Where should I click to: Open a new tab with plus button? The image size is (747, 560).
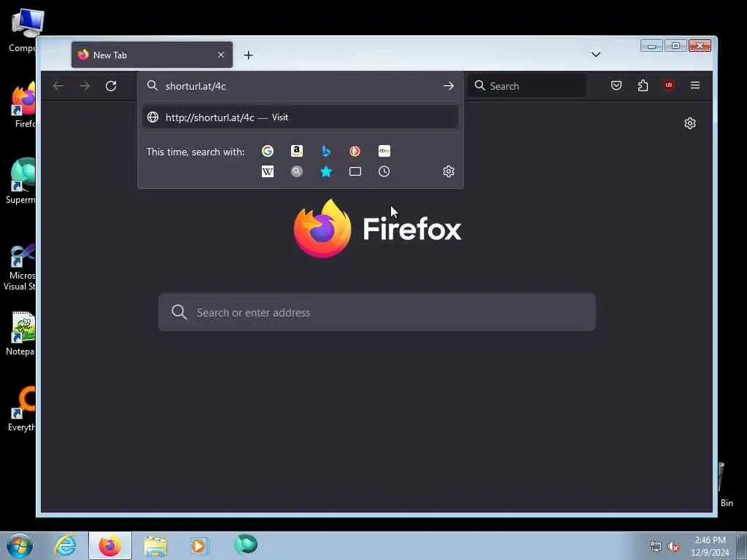pos(248,55)
